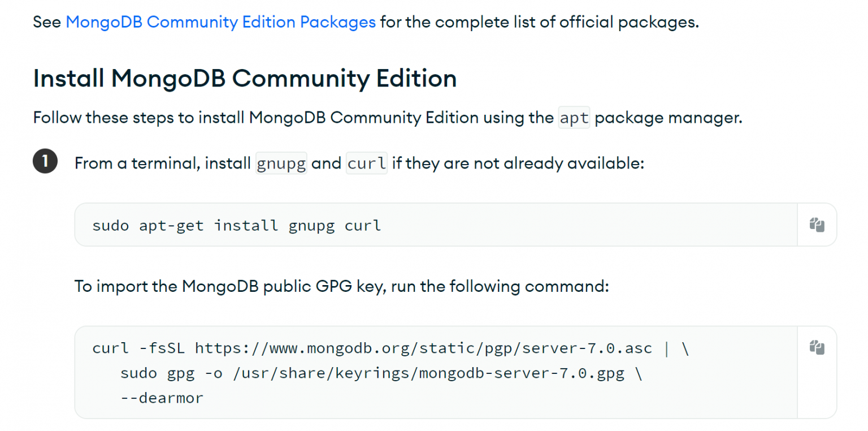The width and height of the screenshot is (868, 431).
Task: Open the MongoDB Community Edition Packages link
Action: [220, 21]
